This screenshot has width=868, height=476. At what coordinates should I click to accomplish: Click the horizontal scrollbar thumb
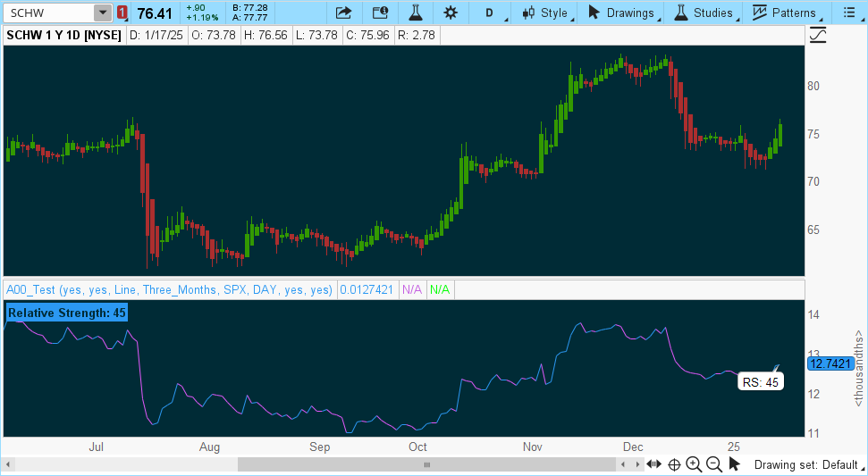[426, 464]
